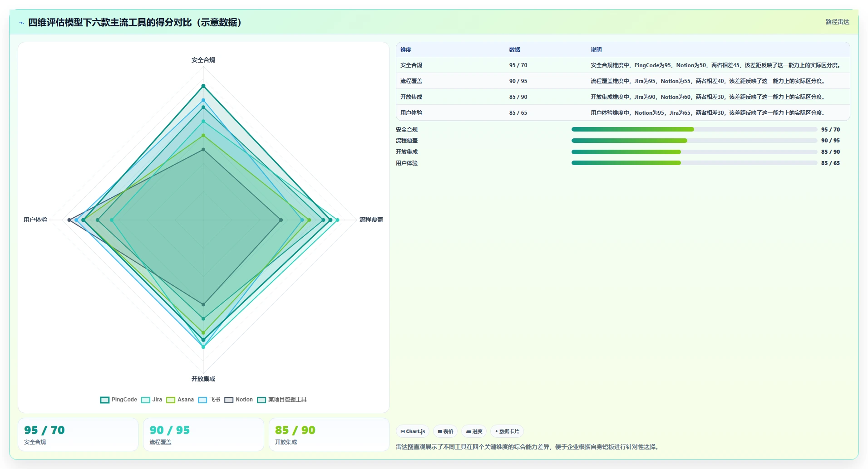868x469 pixels.
Task: Click the 流程覆盖 progress bar
Action: [x=694, y=141]
